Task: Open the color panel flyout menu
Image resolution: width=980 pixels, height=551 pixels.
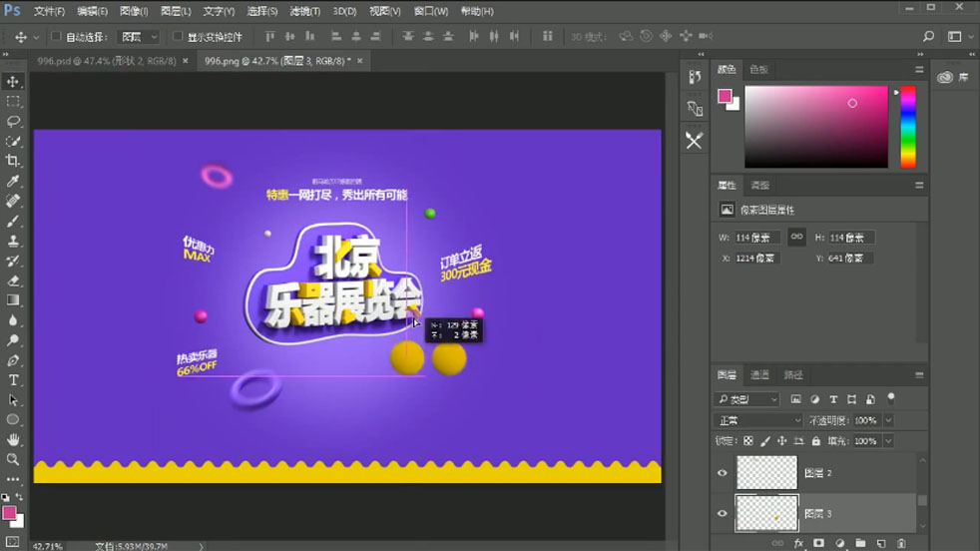Action: (919, 69)
